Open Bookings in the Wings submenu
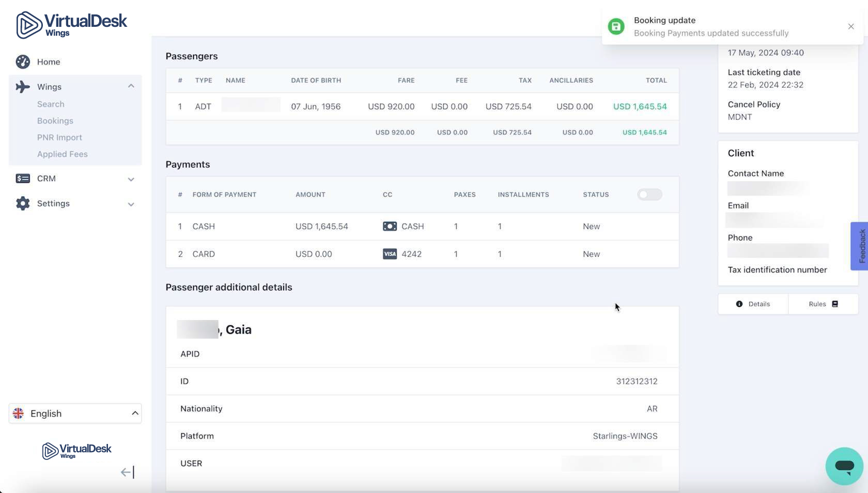 55,121
